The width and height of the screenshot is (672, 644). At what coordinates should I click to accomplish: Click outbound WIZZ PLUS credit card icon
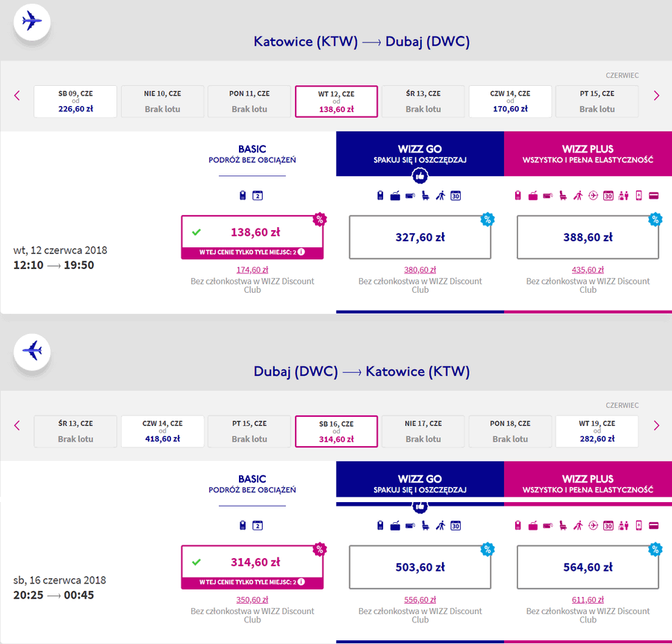pyautogui.click(x=653, y=196)
